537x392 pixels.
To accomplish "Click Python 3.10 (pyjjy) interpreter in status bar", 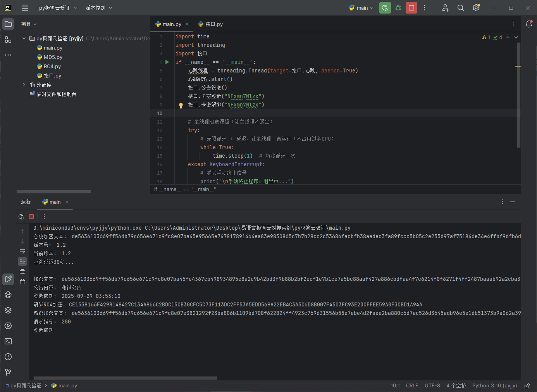I will pyautogui.click(x=494, y=386).
